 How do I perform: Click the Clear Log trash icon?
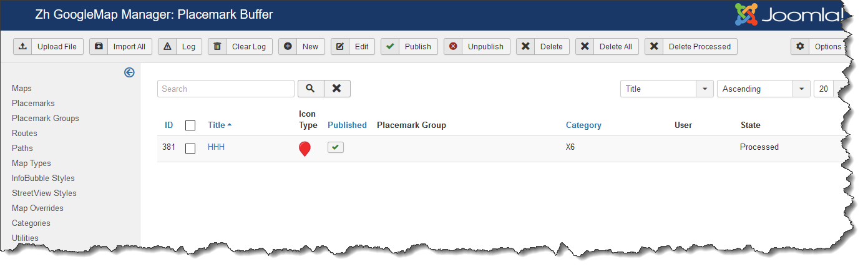tap(217, 47)
